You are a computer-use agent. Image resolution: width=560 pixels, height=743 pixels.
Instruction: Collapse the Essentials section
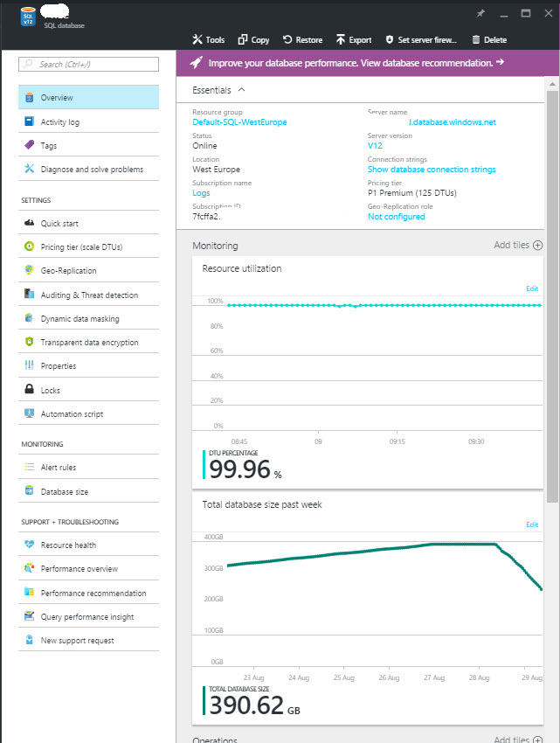[x=241, y=90]
